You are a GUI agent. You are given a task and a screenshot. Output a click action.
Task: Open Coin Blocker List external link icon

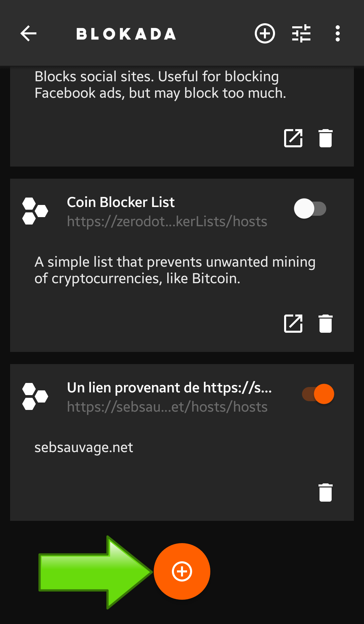coord(293,324)
